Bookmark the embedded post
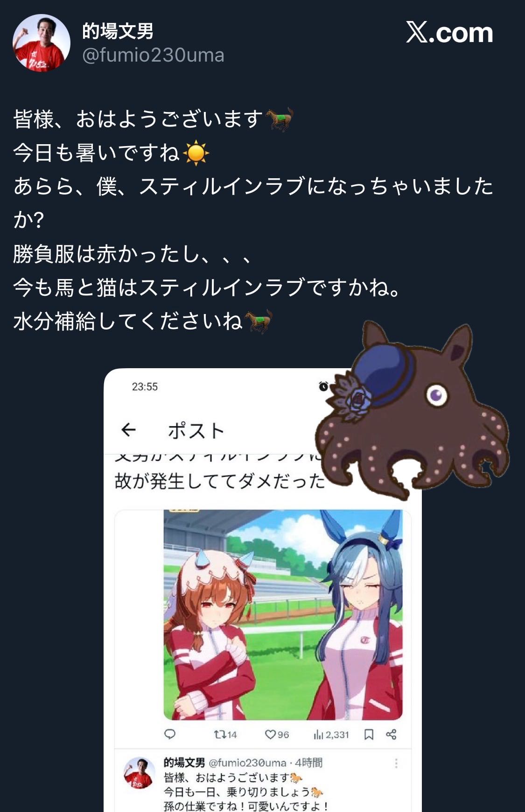This screenshot has width=525, height=812. click(369, 735)
